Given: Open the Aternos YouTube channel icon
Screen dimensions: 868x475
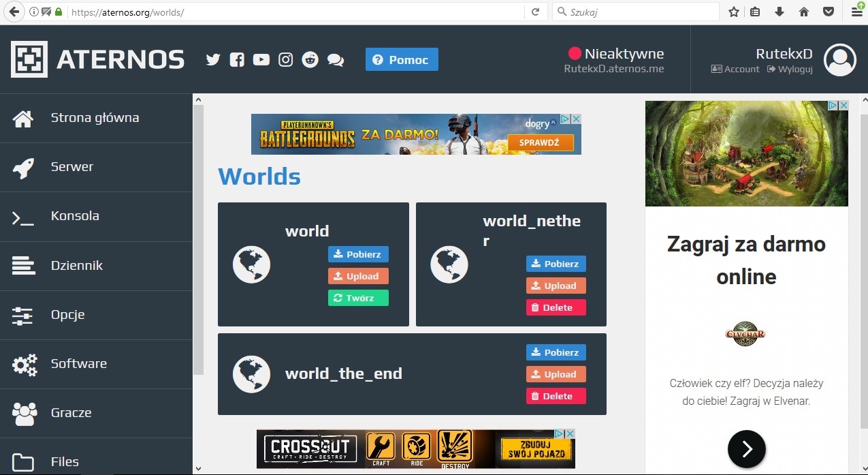Looking at the screenshot, I should click(x=261, y=60).
